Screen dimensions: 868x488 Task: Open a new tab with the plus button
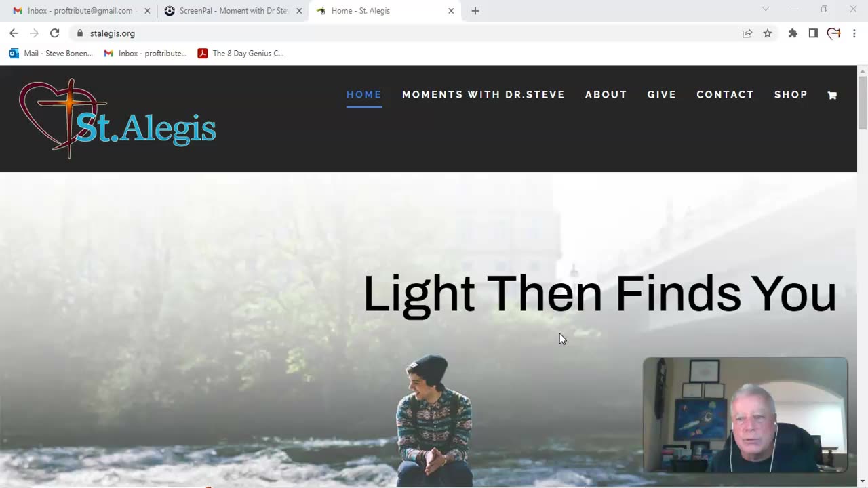coord(475,11)
